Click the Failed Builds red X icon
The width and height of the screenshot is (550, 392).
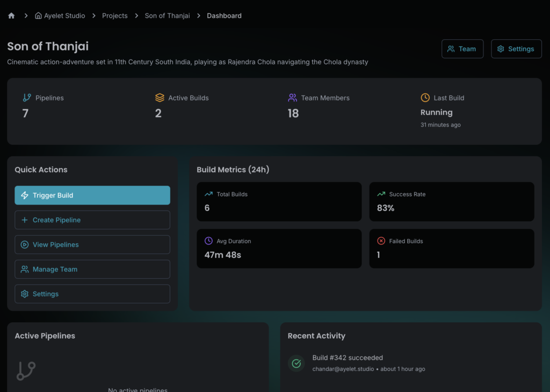click(381, 241)
